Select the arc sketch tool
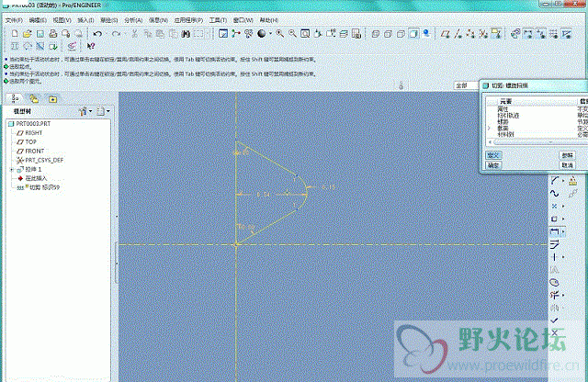Image resolution: width=588 pixels, height=382 pixels. 555,181
